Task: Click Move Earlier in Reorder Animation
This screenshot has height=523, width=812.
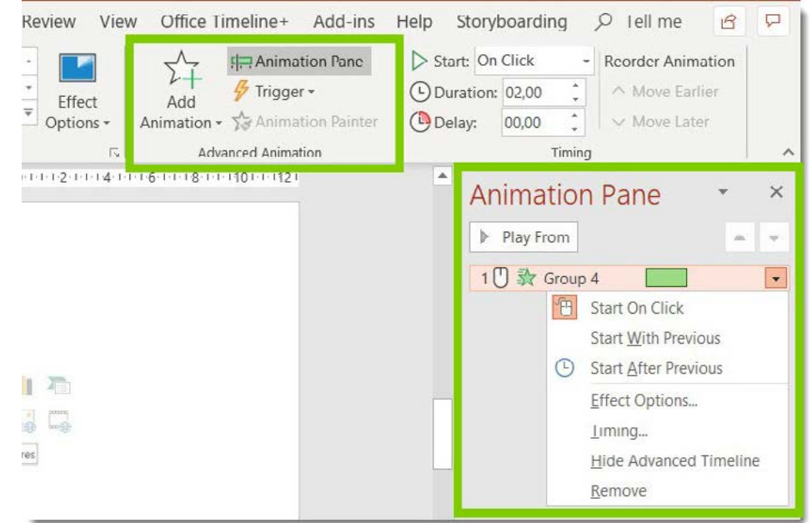Action: (665, 92)
